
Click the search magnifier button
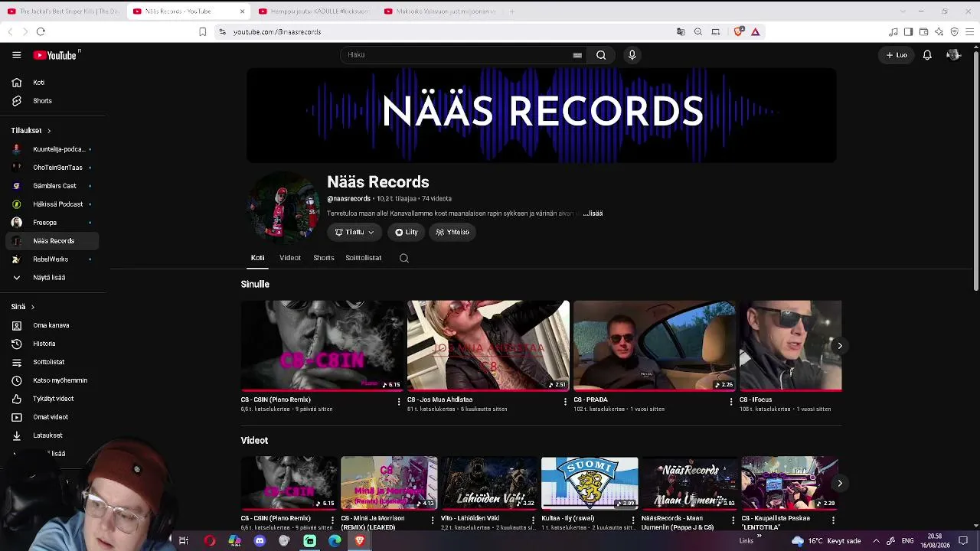click(601, 55)
